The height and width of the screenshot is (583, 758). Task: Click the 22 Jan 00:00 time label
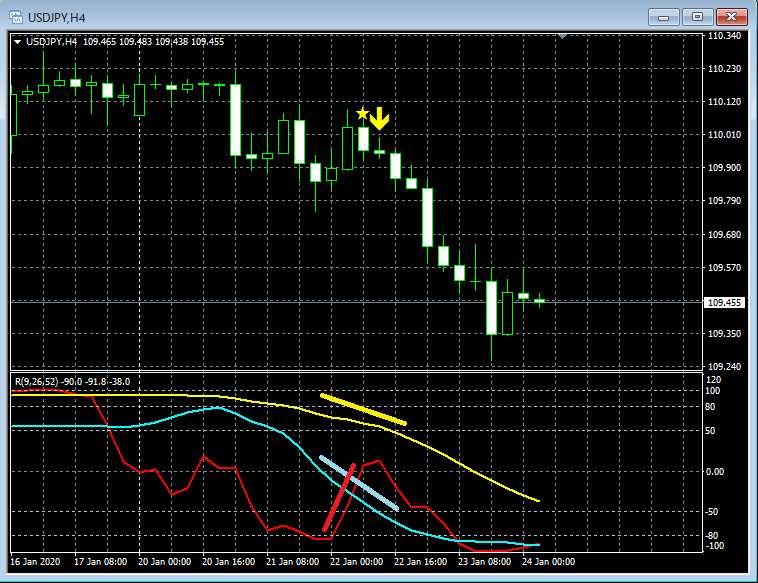pos(356,562)
